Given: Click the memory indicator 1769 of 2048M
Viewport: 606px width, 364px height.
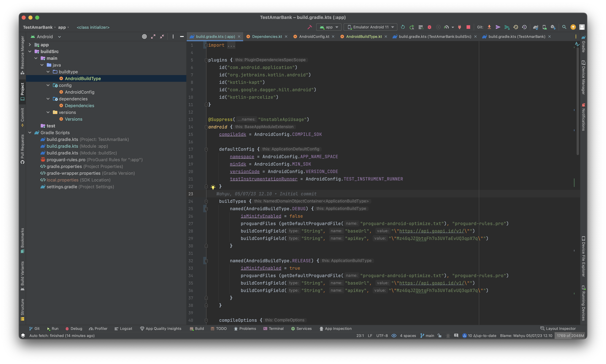Looking at the screenshot, I should [x=570, y=336].
